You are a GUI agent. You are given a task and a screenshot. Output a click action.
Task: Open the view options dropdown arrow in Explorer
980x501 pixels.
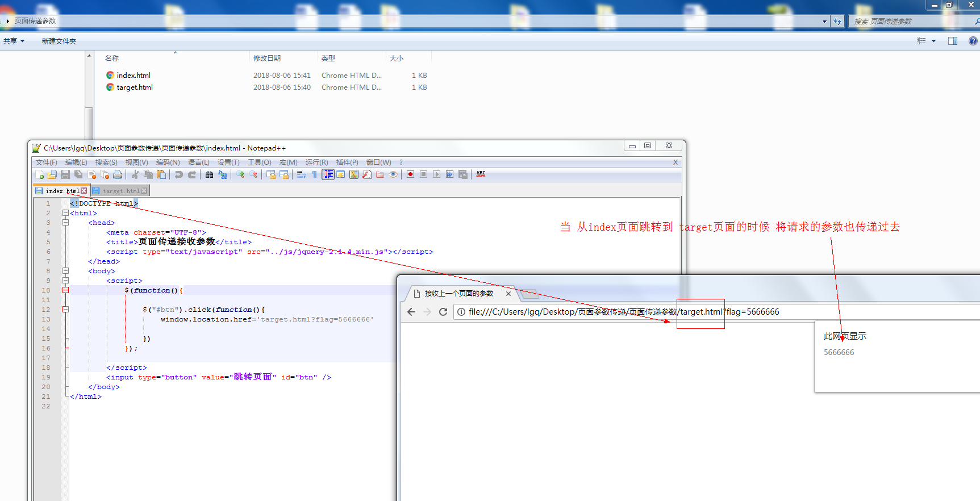[x=933, y=41]
